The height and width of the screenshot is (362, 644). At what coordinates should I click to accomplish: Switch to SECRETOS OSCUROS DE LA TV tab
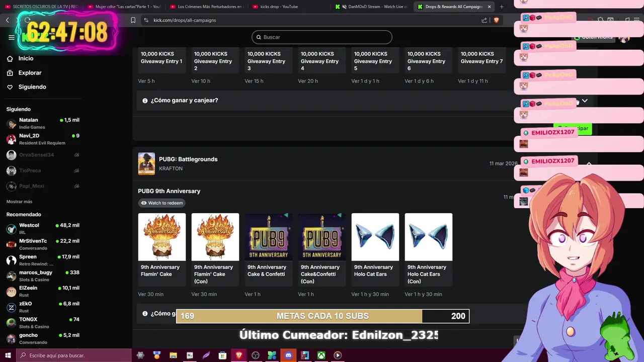click(x=41, y=7)
